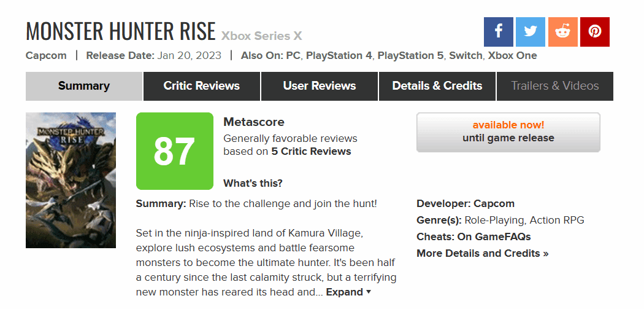Open the User Reviews tab
644x309 pixels.
point(319,86)
